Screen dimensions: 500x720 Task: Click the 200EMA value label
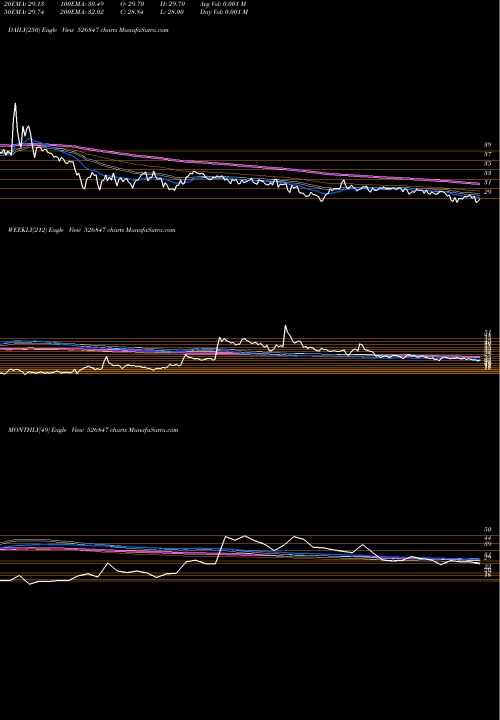point(81,12)
